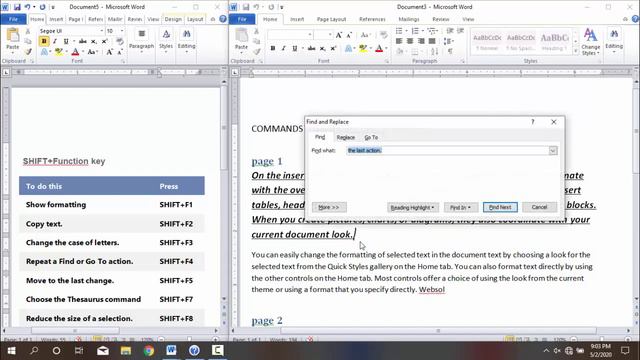Click Shrink Font icon in Document5 ribbon
Image resolution: width=640 pixels, height=360 pixels.
[x=120, y=52]
